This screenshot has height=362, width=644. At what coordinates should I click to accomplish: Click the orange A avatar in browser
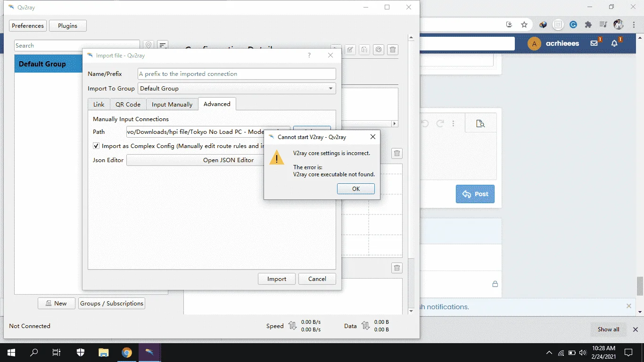[x=534, y=44]
